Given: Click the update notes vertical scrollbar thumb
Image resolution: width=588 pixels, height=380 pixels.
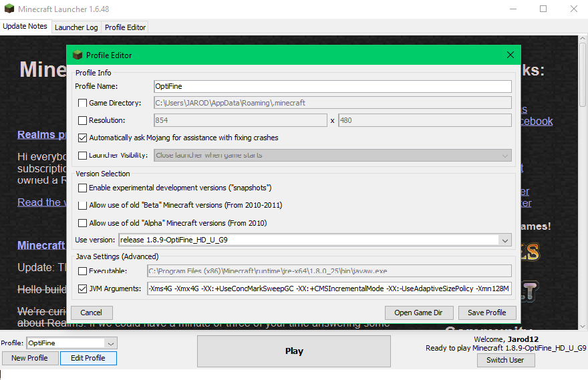Looking at the screenshot, I should (583, 74).
